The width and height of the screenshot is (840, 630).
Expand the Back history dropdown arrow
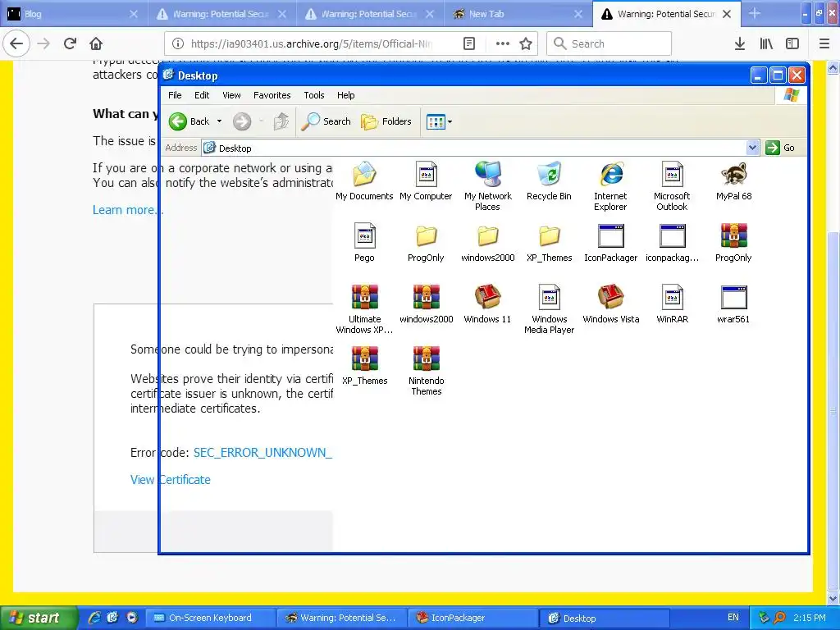point(219,121)
